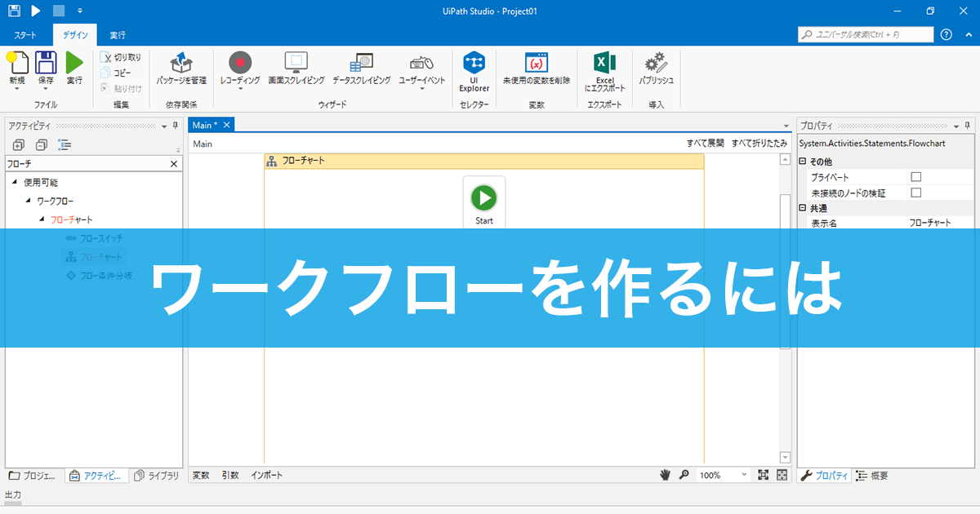Close the Main document tab
Image resolution: width=980 pixels, height=514 pixels.
click(227, 125)
